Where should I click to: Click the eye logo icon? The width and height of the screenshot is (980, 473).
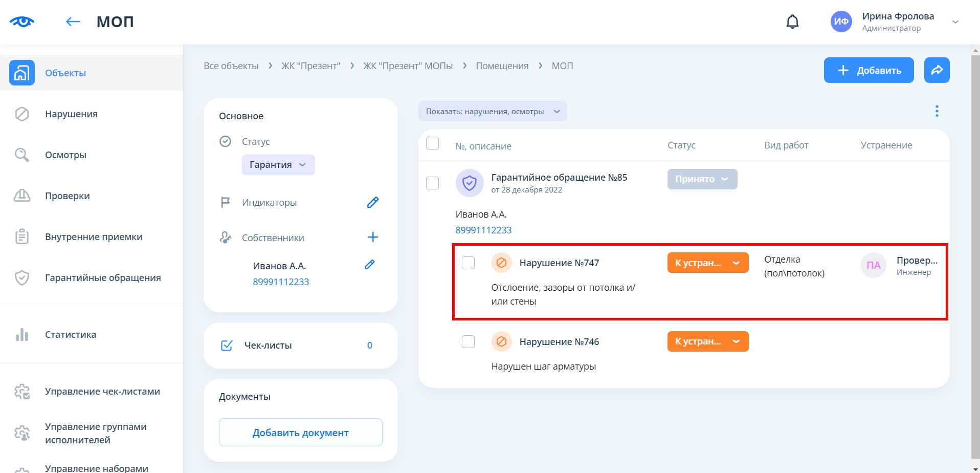coord(21,21)
